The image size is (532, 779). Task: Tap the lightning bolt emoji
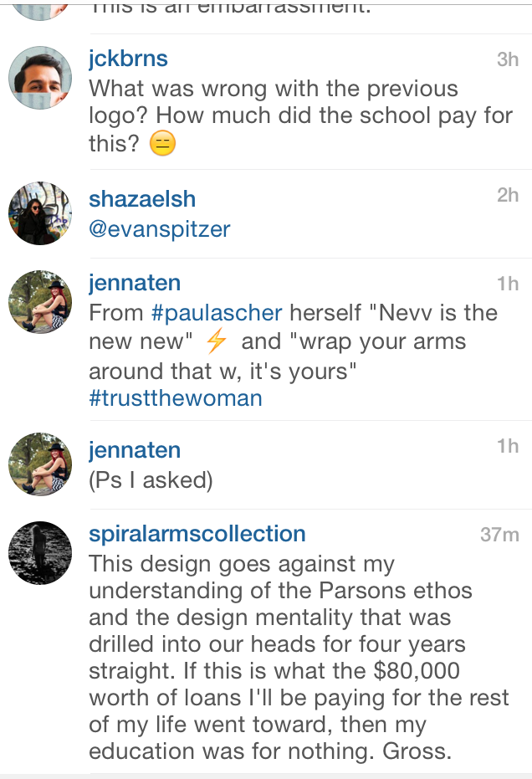(x=217, y=341)
